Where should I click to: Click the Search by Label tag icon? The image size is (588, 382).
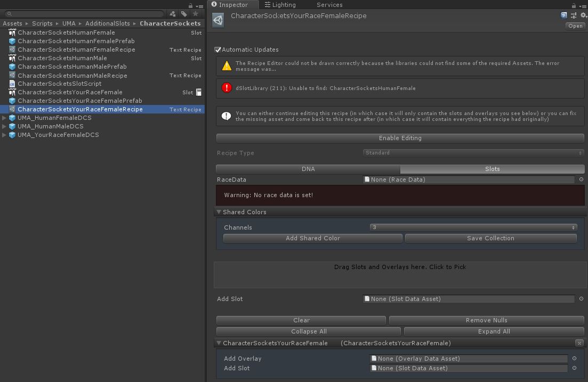coord(184,14)
